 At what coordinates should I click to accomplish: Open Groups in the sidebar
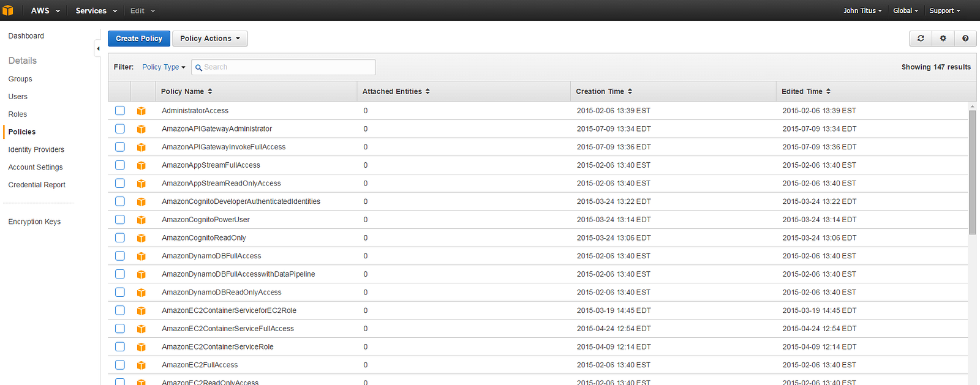click(x=20, y=79)
